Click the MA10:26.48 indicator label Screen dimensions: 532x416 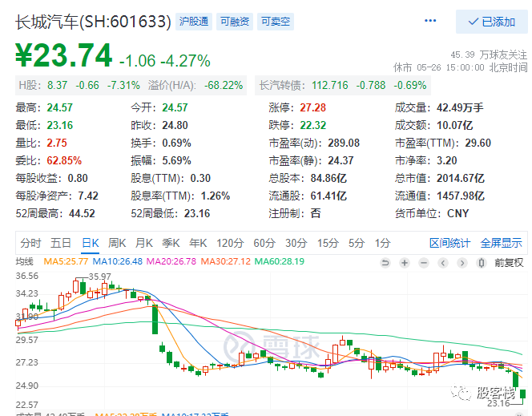(x=118, y=261)
